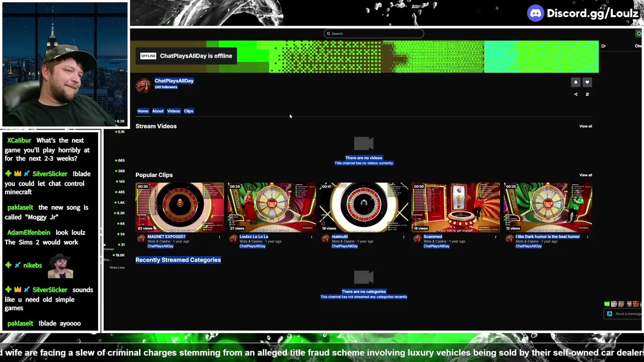Open the Dark humor clip thumbnail
This screenshot has width=644, height=362.
click(x=548, y=207)
